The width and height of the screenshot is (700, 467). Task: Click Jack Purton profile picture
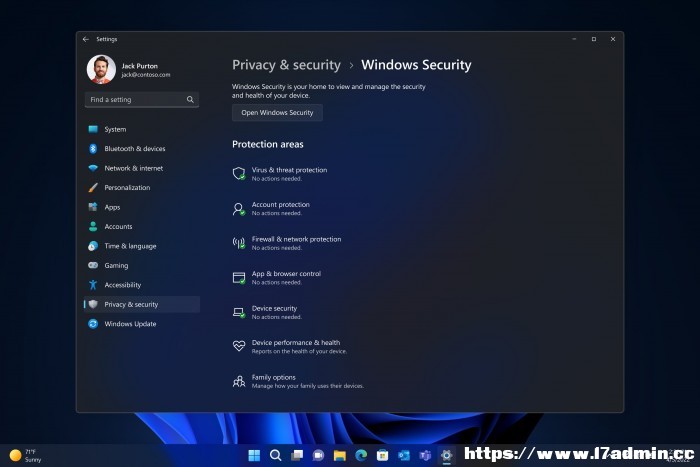(x=101, y=69)
